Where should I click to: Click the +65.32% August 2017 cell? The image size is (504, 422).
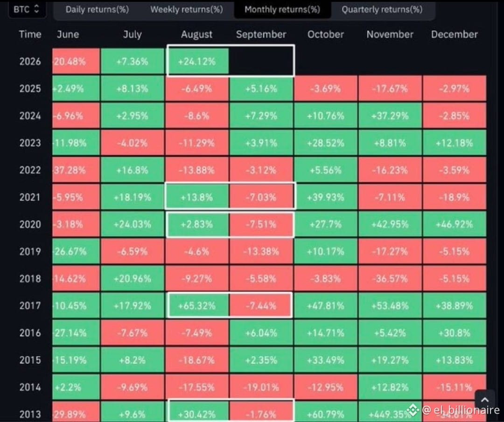(197, 305)
